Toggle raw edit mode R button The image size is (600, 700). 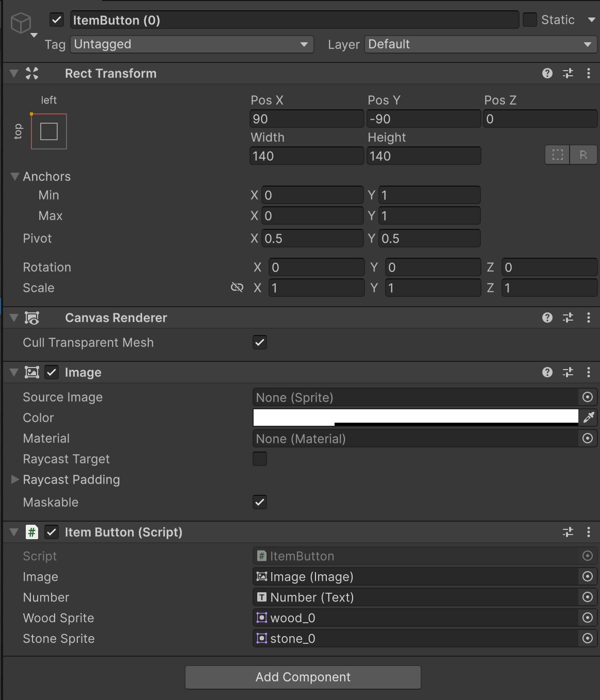(x=584, y=155)
